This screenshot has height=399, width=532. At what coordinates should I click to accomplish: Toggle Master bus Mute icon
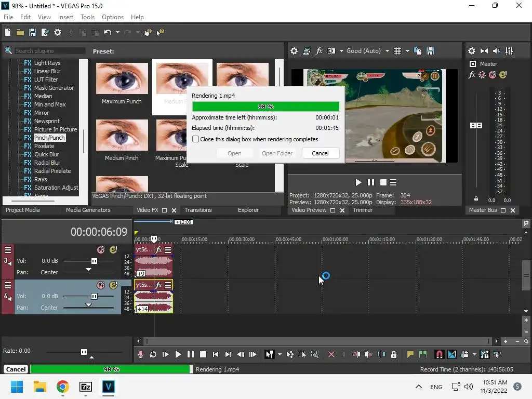pos(493,75)
